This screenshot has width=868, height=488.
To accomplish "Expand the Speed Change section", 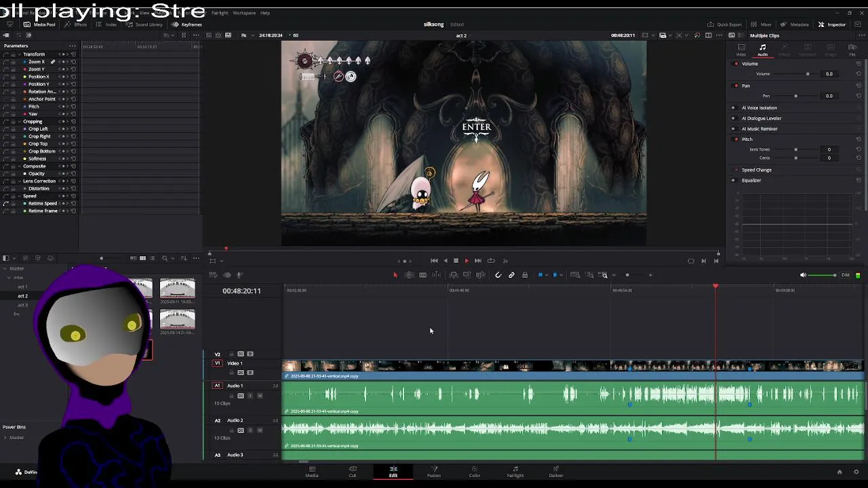I will tap(756, 170).
